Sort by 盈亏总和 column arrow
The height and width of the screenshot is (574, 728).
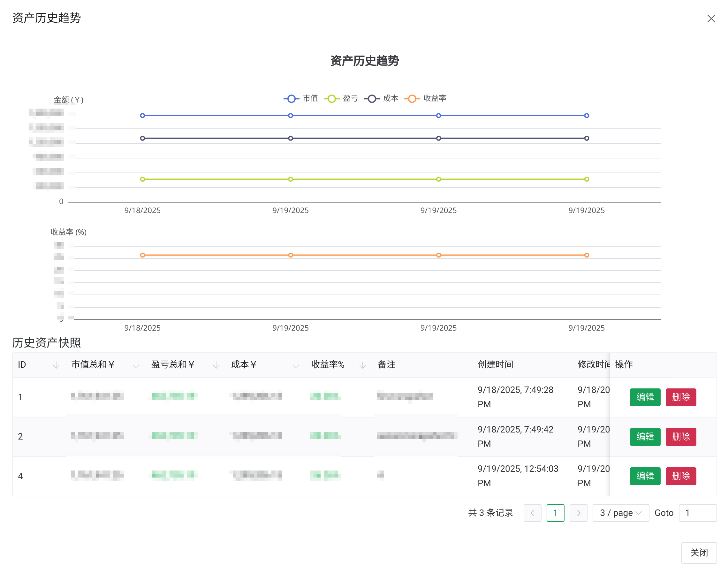click(216, 365)
